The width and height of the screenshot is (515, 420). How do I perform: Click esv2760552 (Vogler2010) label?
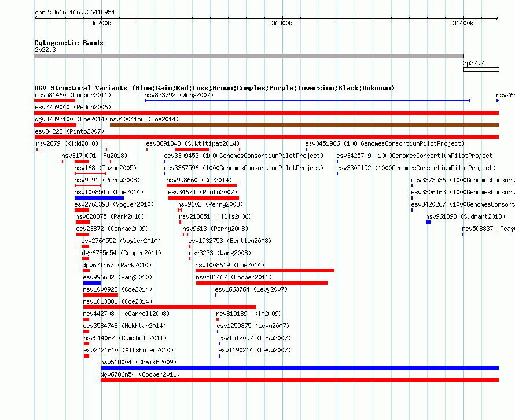[121, 241]
